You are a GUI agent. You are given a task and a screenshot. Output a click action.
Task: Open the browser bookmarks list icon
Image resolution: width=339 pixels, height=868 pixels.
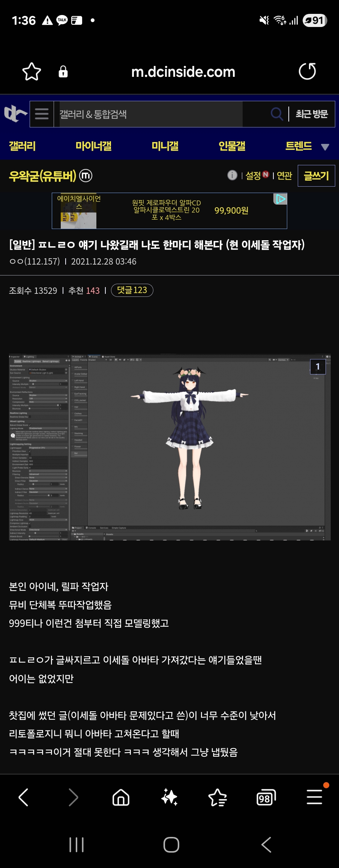(217, 797)
